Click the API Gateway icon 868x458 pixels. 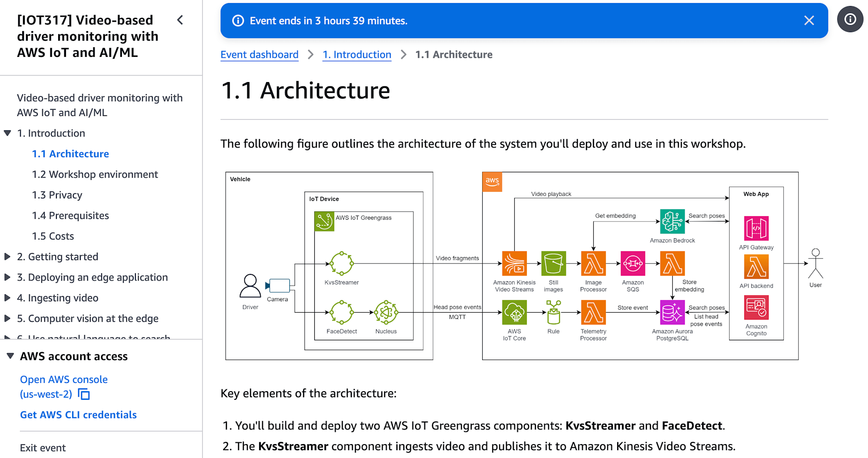[756, 228]
